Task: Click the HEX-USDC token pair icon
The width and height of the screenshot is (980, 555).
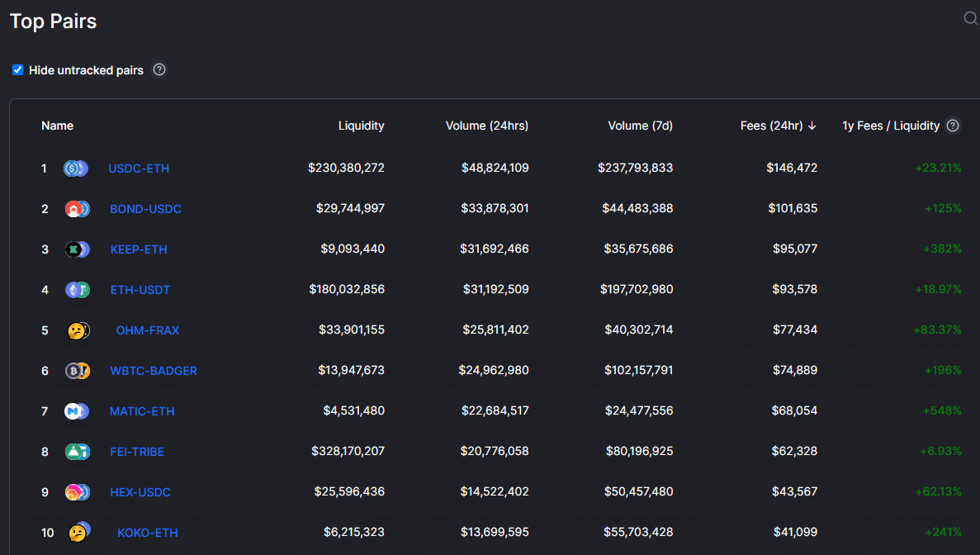Action: (78, 492)
